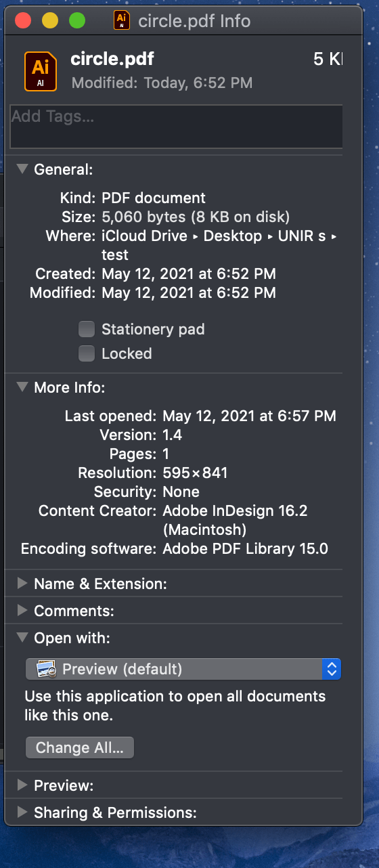This screenshot has height=868, width=379.
Task: Click the Add Tags field
Action: click(x=176, y=127)
